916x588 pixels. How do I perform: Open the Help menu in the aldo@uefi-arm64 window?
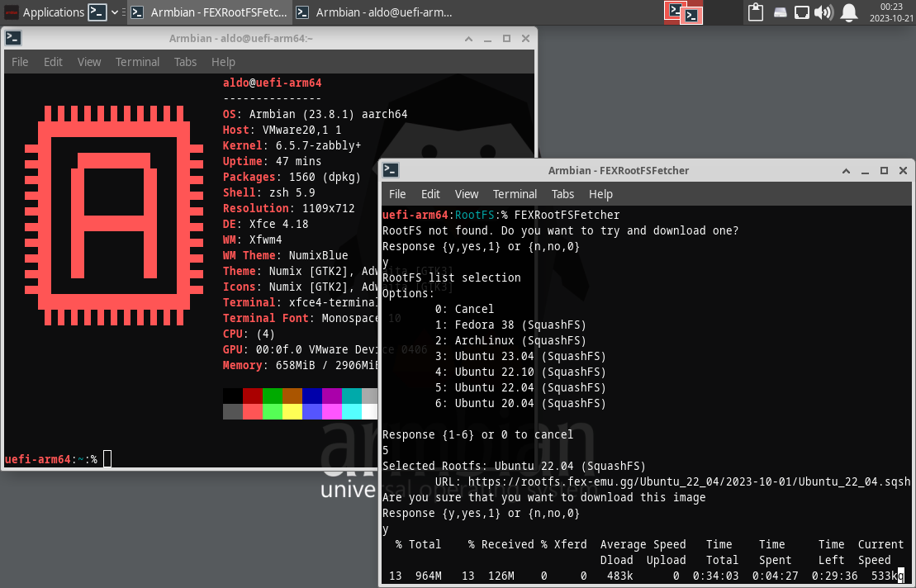click(x=223, y=62)
